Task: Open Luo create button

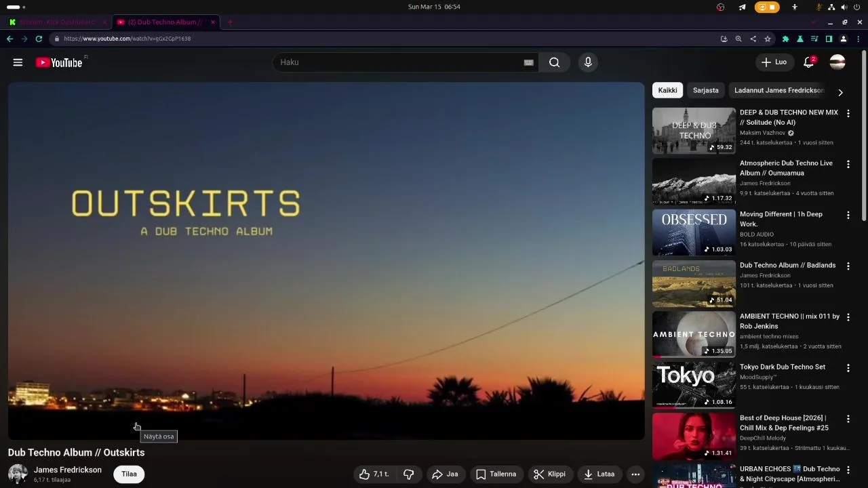Action: click(x=774, y=62)
